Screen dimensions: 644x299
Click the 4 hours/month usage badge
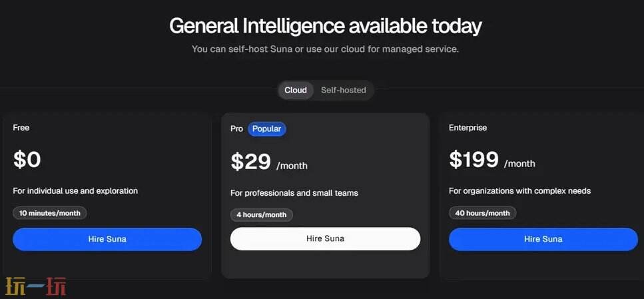[x=261, y=214]
